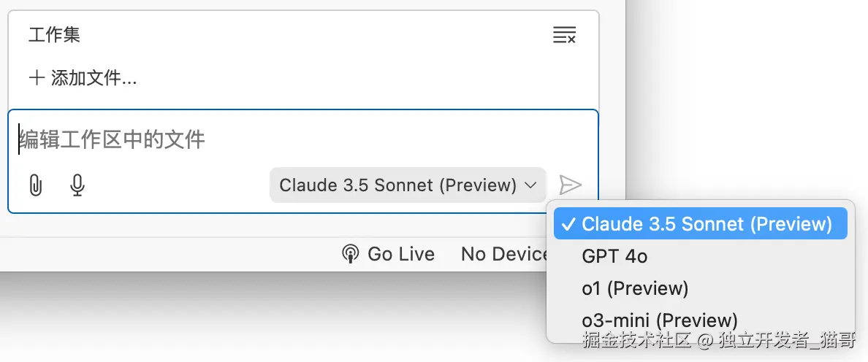This screenshot has width=868, height=362.
Task: Select GPT 4o from the model list
Action: (x=614, y=256)
